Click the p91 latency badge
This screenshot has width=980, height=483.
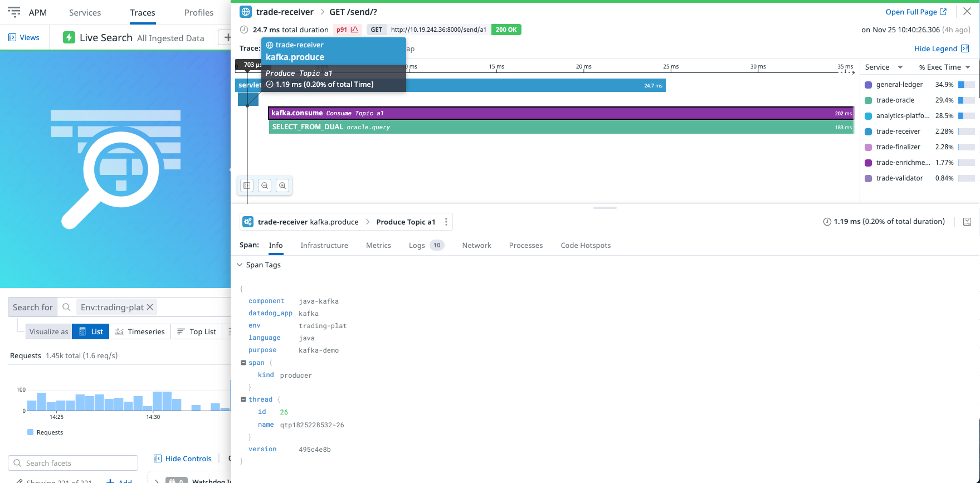tap(347, 30)
